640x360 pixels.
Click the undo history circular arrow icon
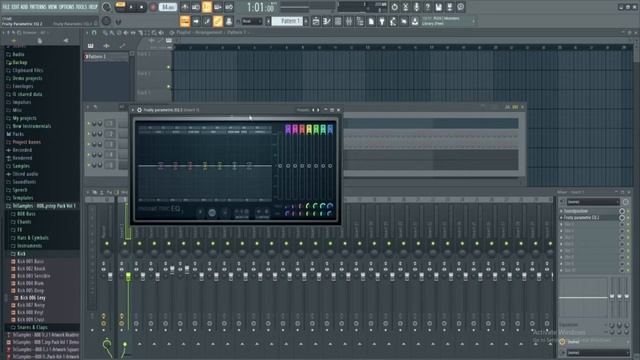394,7
